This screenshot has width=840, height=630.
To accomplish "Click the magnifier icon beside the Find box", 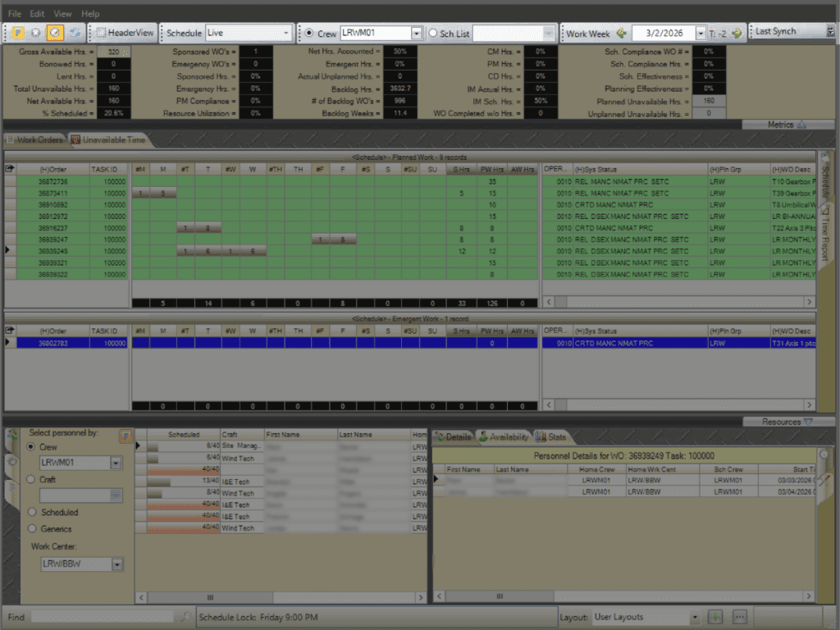I will [185, 617].
